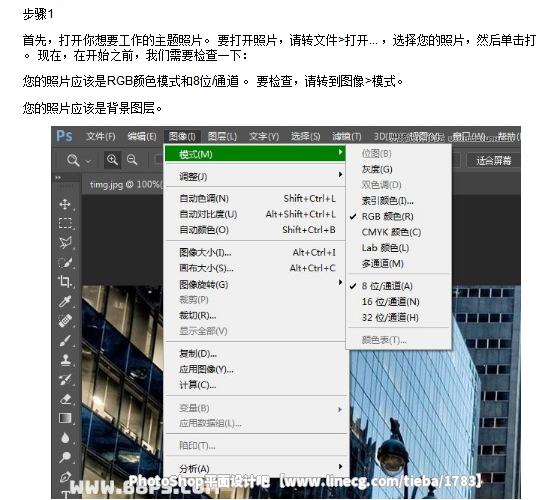
Task: Expand the 图像旋转(G) submenu
Action: coord(255,284)
